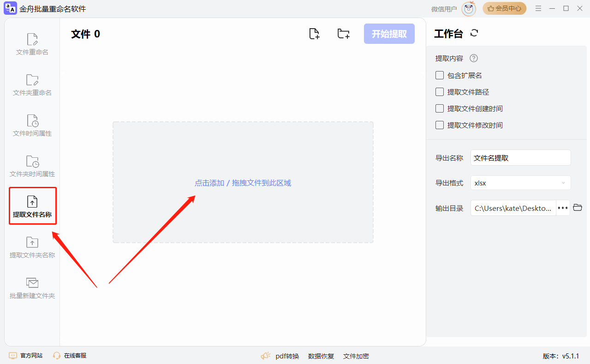
Task: Check the 提取文件创建时间 option
Action: (440, 108)
